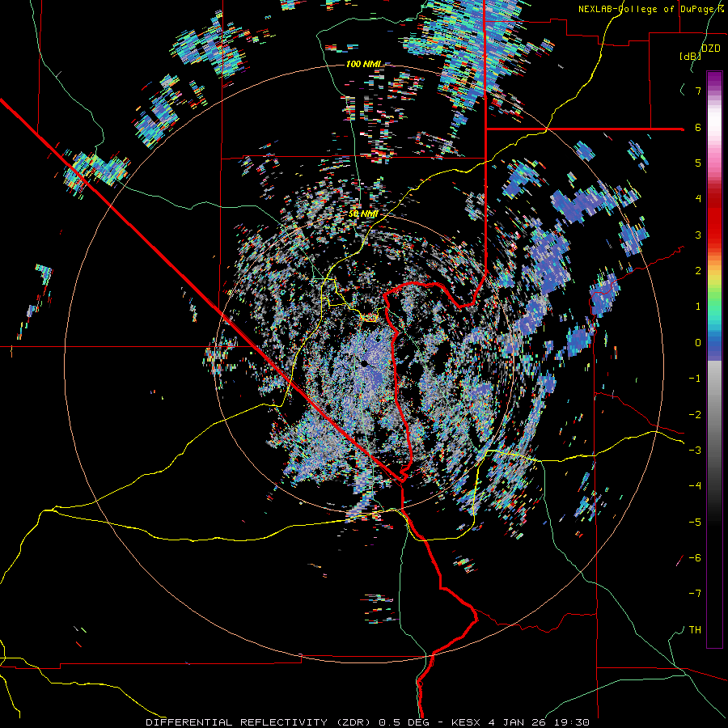The image size is (728, 728).
Task: Click the DZD product label
Action: pos(711,49)
